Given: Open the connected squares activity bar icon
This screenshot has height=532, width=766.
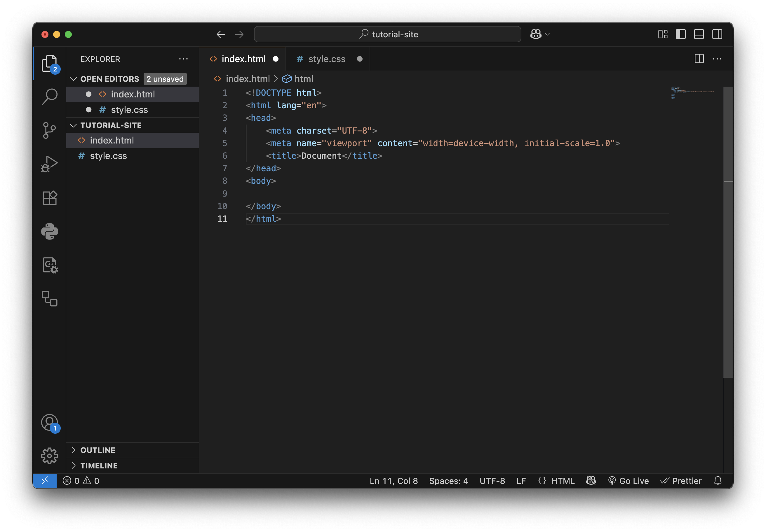Looking at the screenshot, I should tap(49, 299).
